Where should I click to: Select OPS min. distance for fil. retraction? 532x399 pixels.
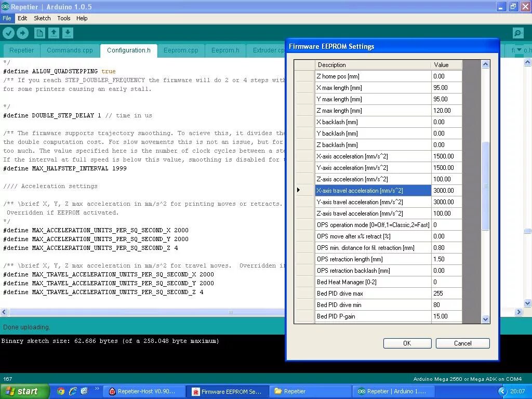(x=373, y=248)
